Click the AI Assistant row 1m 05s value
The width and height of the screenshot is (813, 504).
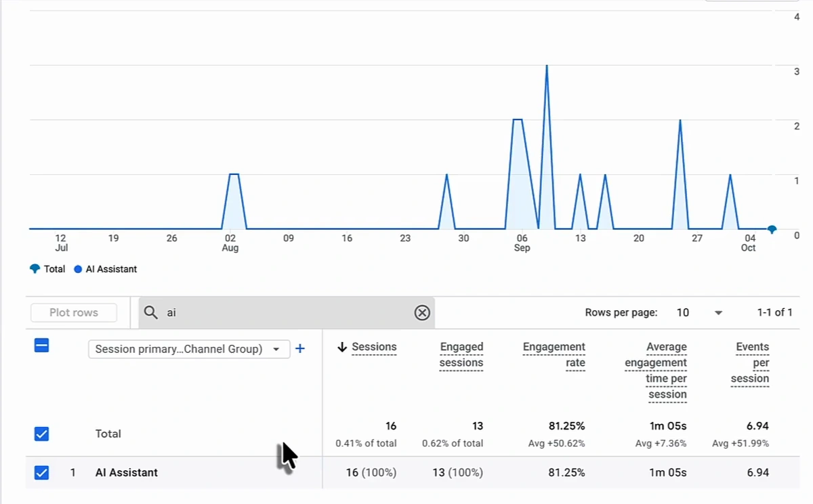(x=667, y=472)
